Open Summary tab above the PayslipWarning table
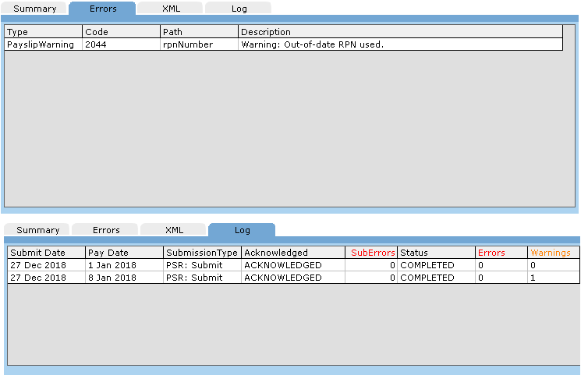The width and height of the screenshot is (588, 386). [34, 9]
